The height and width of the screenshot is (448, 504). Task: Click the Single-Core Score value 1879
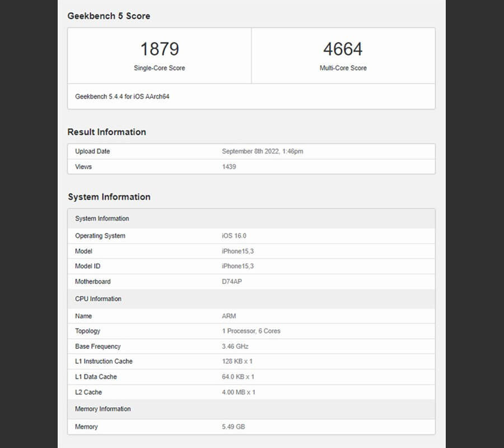pos(160,49)
